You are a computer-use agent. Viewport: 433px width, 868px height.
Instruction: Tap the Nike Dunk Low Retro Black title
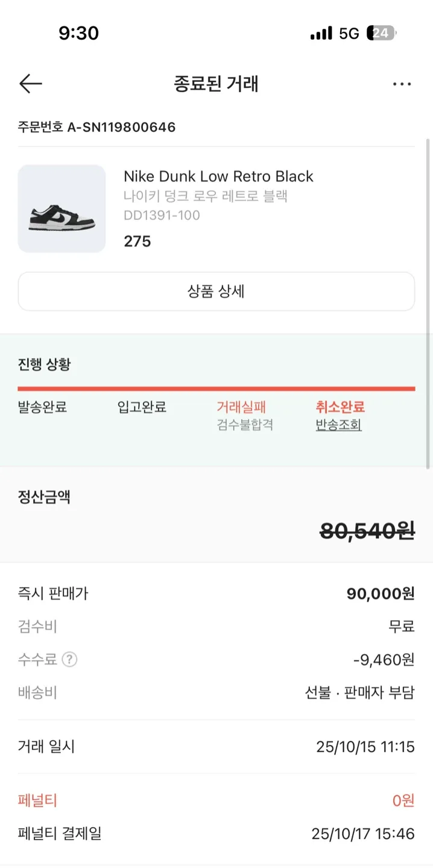pos(218,177)
